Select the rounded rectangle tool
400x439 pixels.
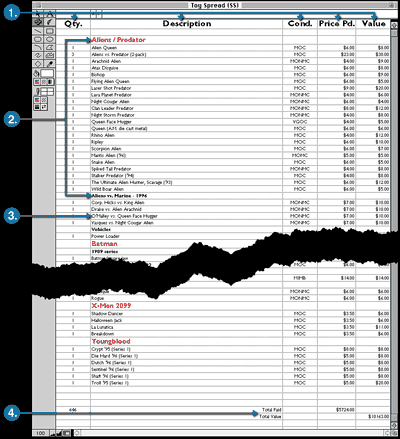coord(38,39)
